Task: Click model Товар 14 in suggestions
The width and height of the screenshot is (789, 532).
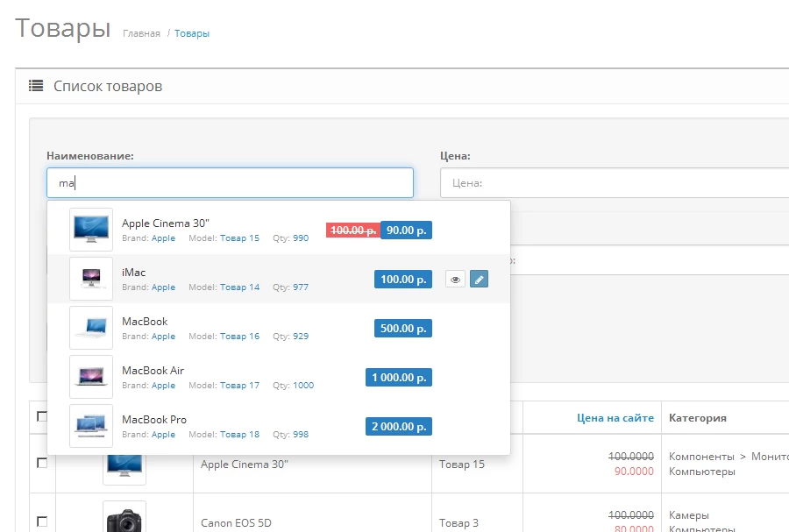Action: click(x=239, y=287)
